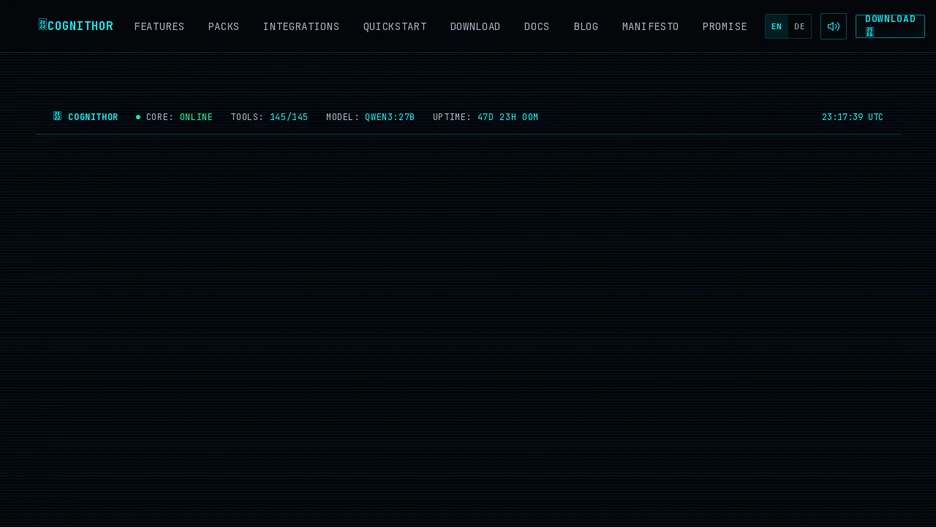Click the CORE: ONLINE status text
The height and width of the screenshot is (527, 936).
point(179,117)
